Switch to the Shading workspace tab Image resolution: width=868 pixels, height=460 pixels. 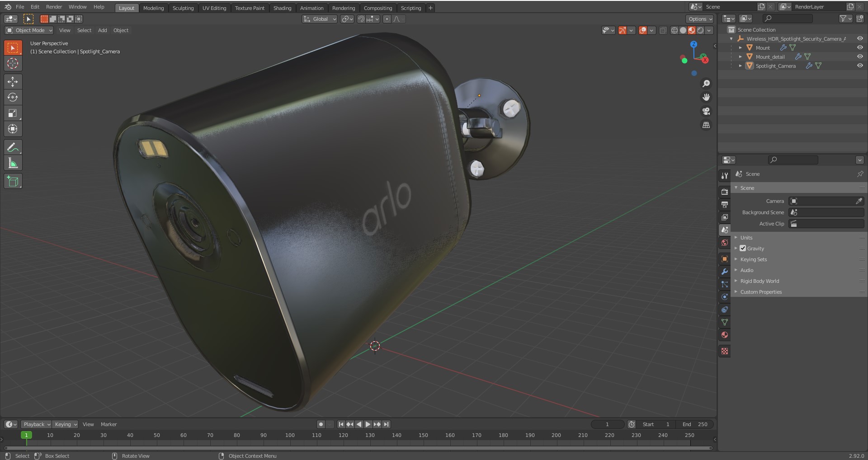click(282, 8)
